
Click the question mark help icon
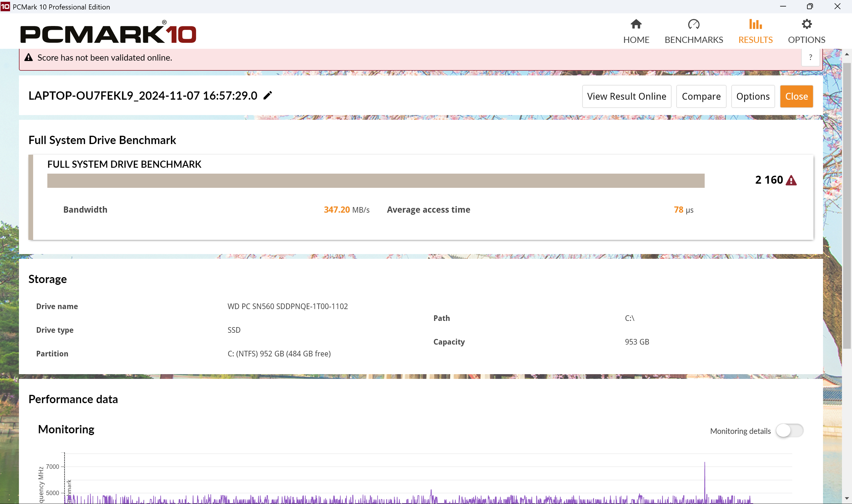[810, 57]
